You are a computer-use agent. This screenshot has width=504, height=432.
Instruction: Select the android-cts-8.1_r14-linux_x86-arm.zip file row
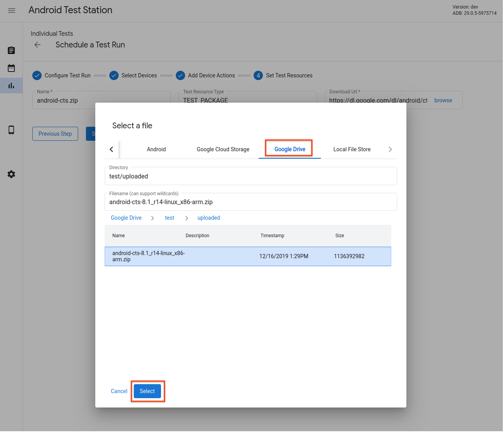pos(248,256)
